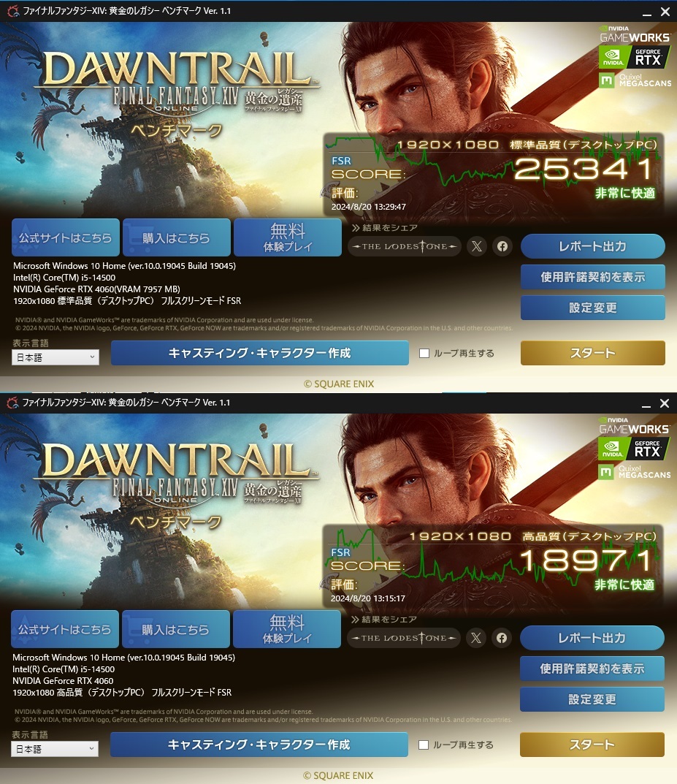Open 日本語 language dropdown in bottom window

pos(55,749)
